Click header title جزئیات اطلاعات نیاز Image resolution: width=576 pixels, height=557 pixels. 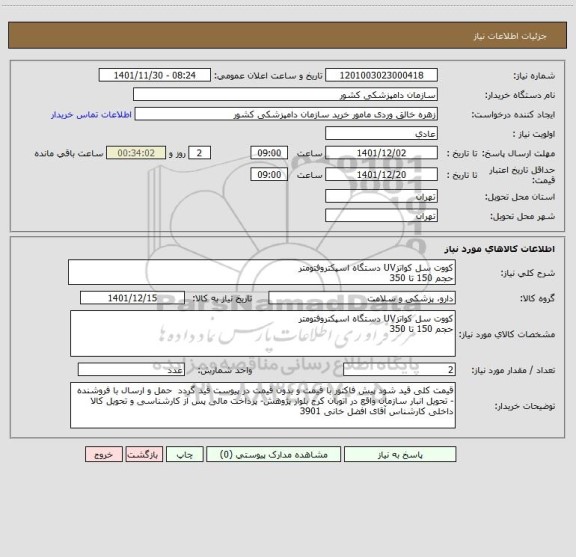(510, 36)
